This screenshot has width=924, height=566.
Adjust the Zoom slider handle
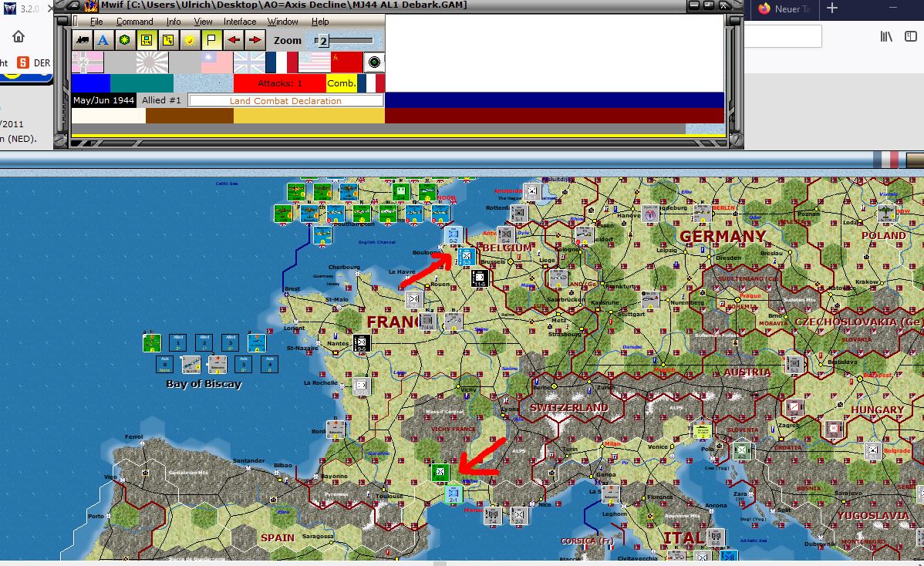322,41
